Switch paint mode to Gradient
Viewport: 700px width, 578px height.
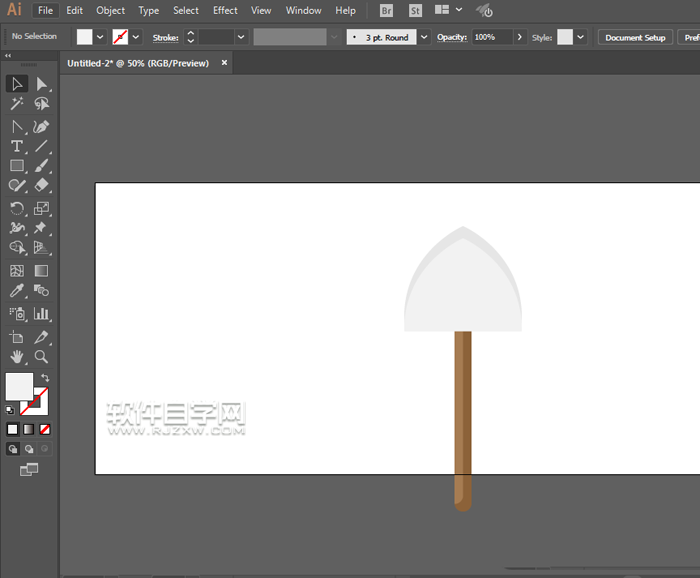[x=29, y=429]
